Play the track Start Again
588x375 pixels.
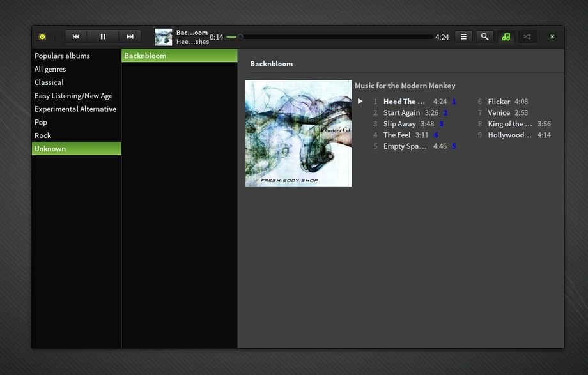[x=401, y=113]
